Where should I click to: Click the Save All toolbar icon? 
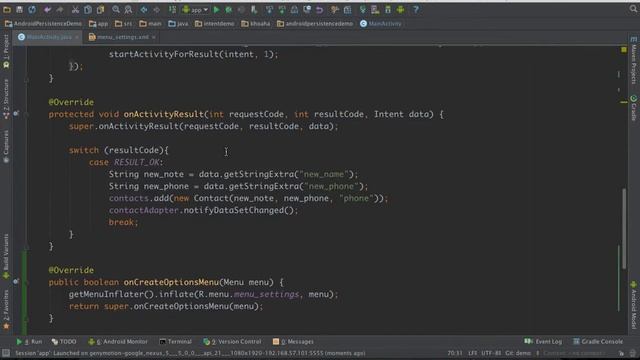(19, 9)
